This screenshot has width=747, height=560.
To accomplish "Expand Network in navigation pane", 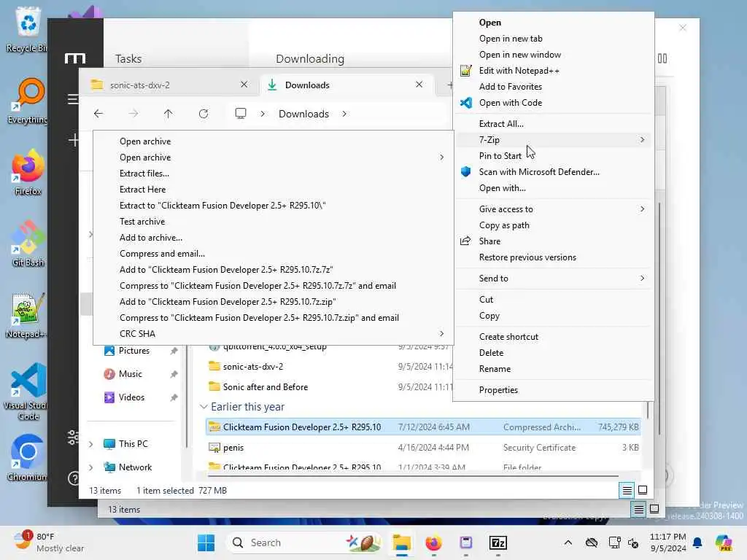I will click(x=91, y=467).
